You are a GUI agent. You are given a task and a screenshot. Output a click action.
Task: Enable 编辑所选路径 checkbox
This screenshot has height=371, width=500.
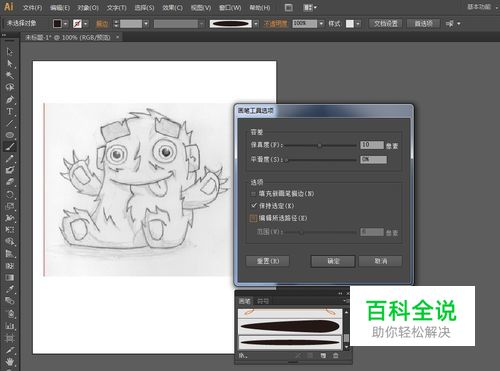[x=253, y=218]
